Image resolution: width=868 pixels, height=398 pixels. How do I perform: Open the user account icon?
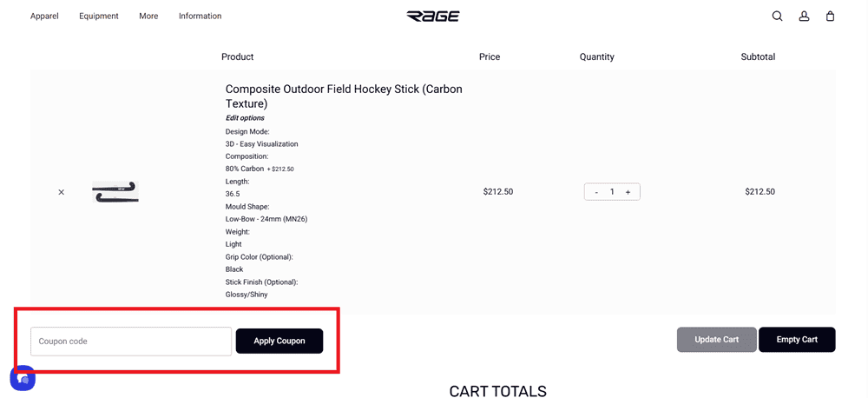804,16
